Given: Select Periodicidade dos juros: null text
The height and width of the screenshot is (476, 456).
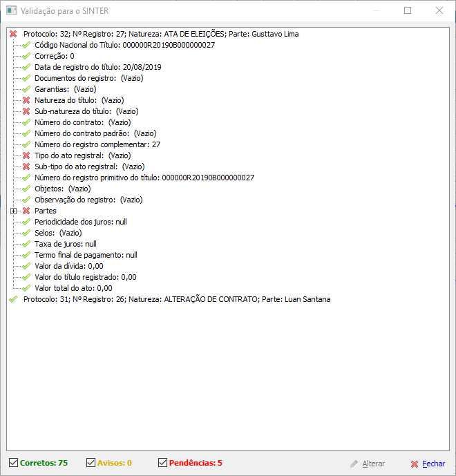Looking at the screenshot, I should coord(81,222).
